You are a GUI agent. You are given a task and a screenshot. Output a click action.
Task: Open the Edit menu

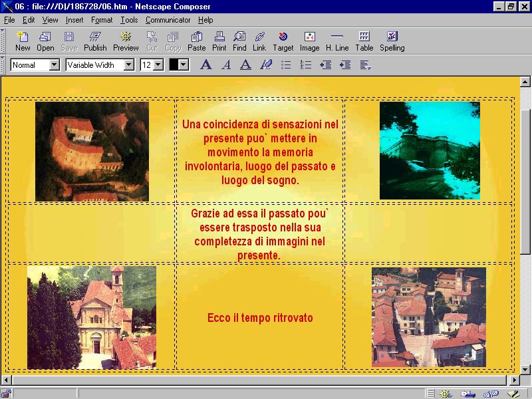[x=29, y=20]
